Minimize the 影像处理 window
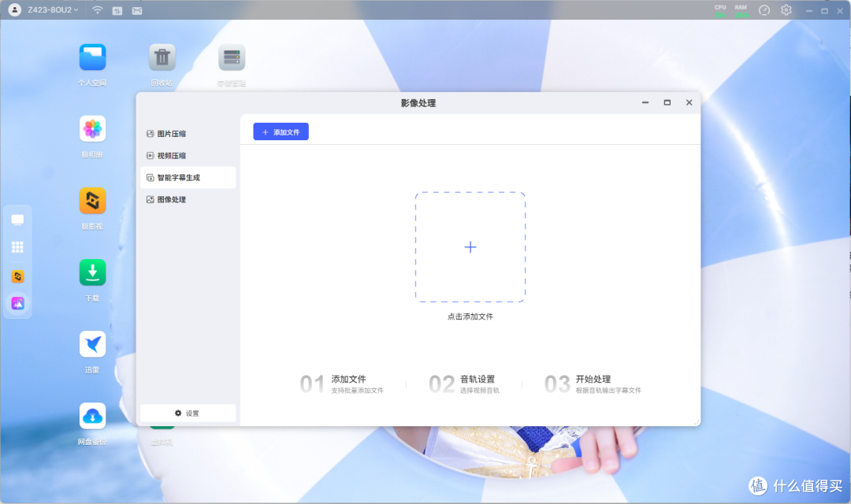Viewport: 851px width, 504px height. [645, 102]
